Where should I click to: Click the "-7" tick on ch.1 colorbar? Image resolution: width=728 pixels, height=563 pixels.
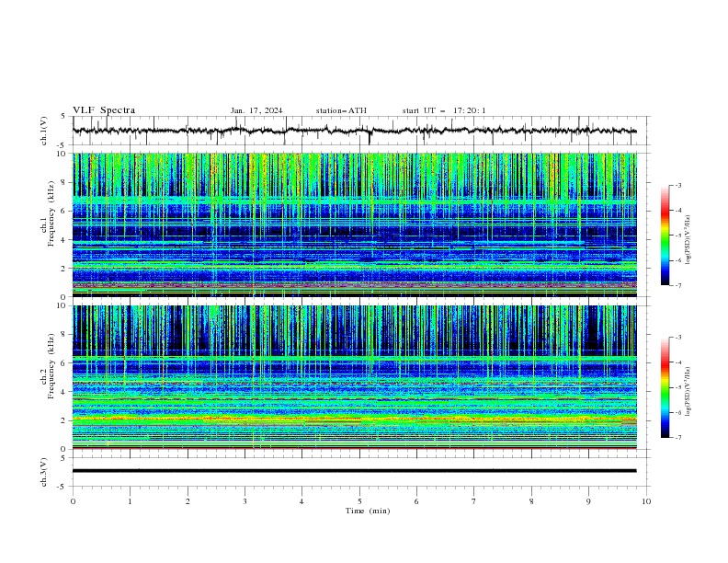click(x=678, y=285)
